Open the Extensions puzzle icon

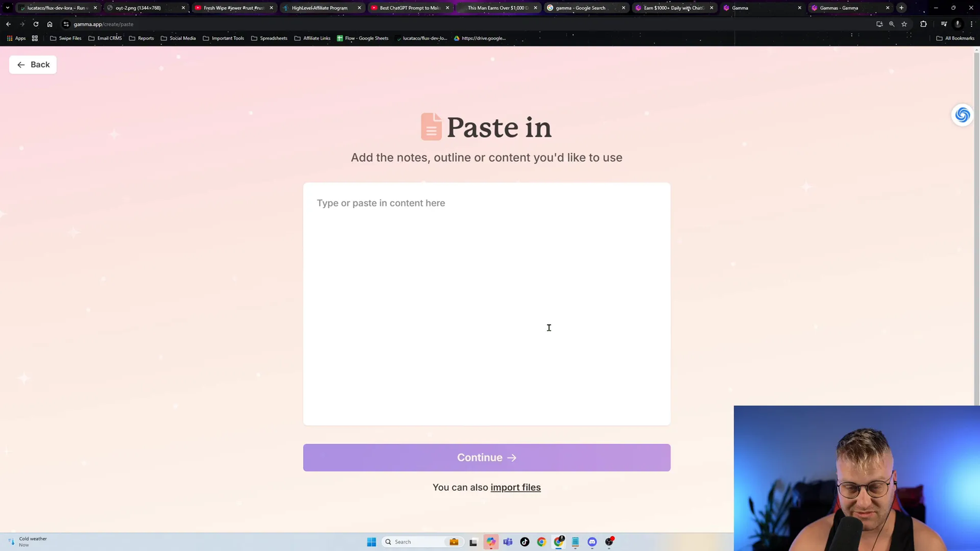(924, 24)
